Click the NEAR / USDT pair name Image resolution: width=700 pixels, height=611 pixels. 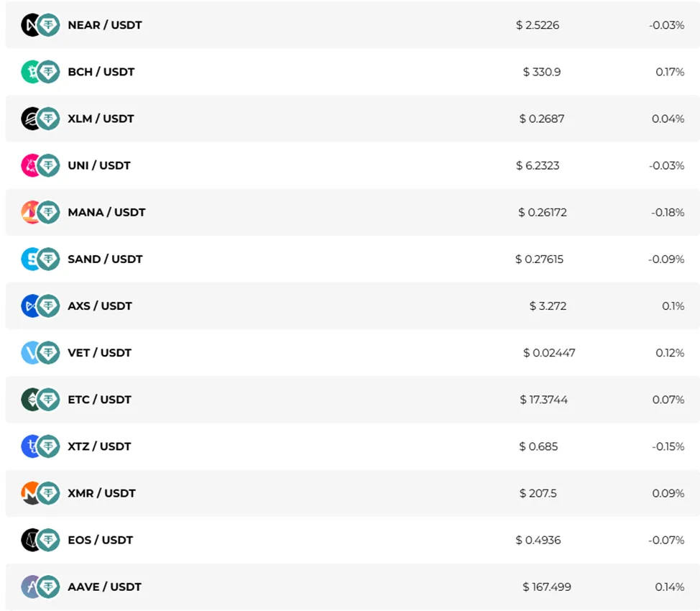[105, 25]
